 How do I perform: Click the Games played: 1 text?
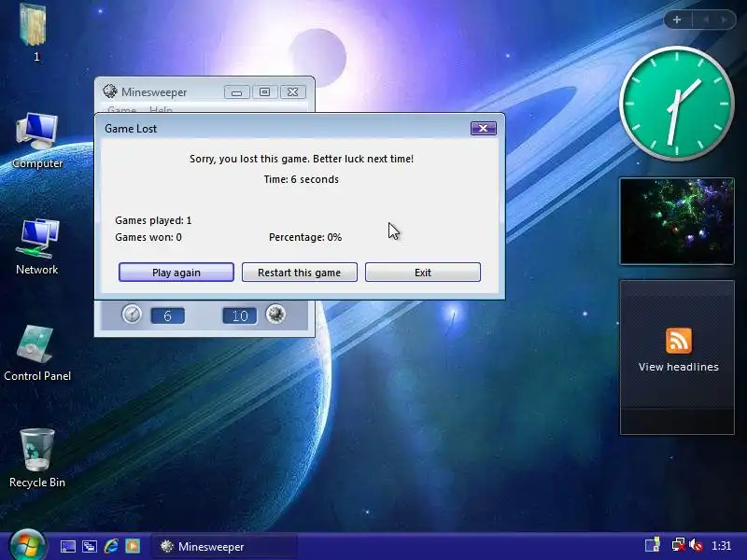coord(153,220)
